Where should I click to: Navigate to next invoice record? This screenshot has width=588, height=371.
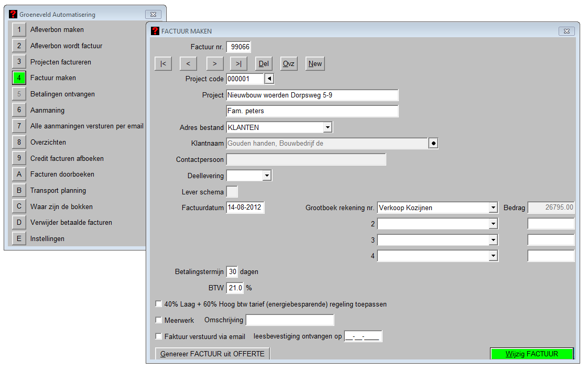[213, 64]
